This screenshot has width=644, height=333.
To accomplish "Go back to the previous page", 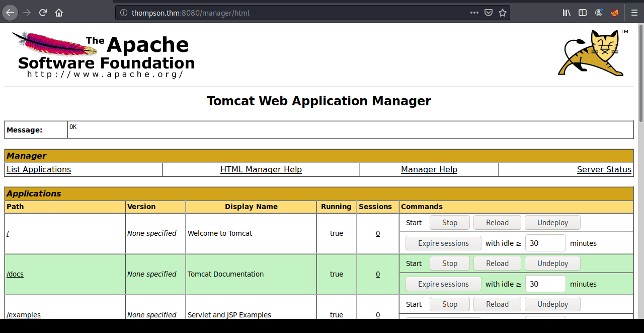I will (x=10, y=13).
